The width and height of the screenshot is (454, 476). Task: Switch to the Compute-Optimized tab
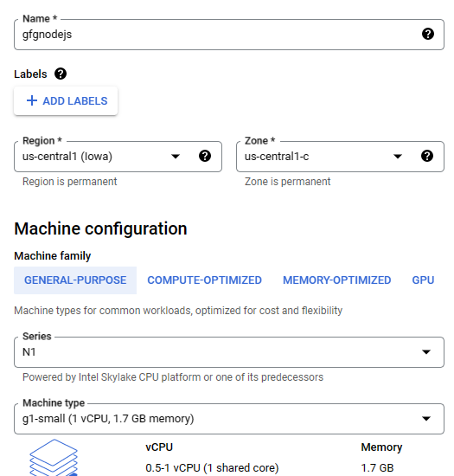(204, 280)
